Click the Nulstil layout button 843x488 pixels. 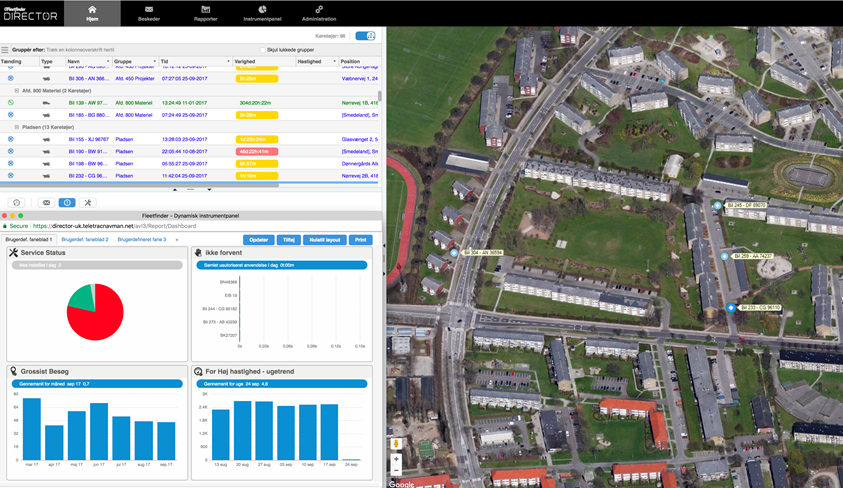tap(325, 240)
